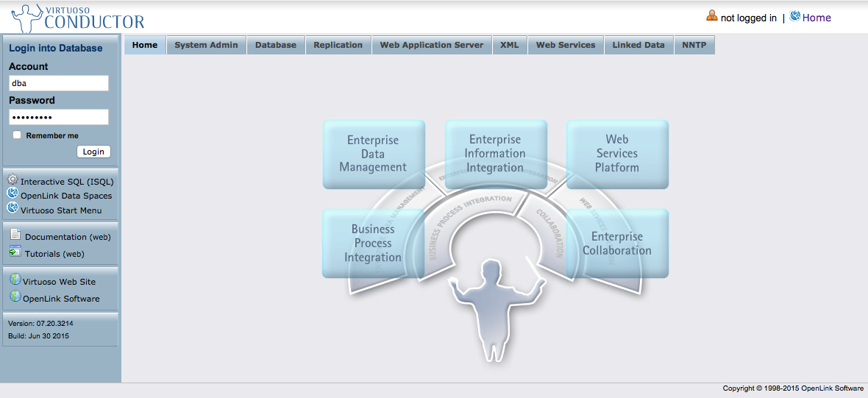Select the Web Application Server tab
The height and width of the screenshot is (398, 868).
pyautogui.click(x=431, y=45)
